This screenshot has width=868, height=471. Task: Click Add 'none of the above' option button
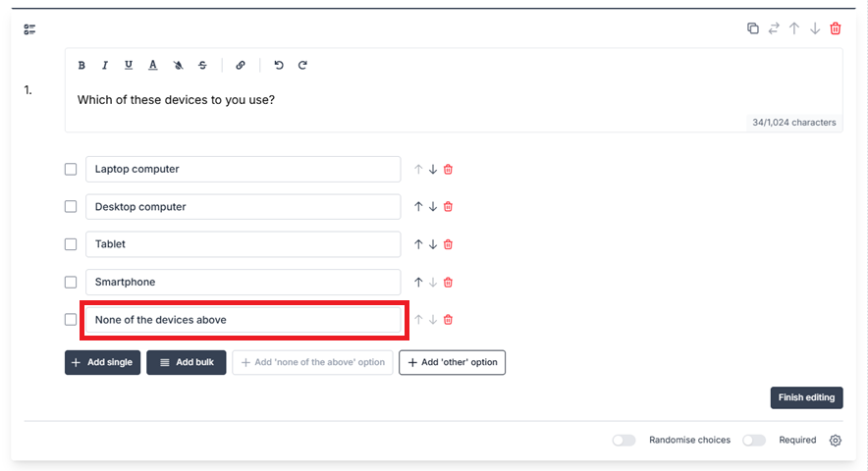point(313,362)
